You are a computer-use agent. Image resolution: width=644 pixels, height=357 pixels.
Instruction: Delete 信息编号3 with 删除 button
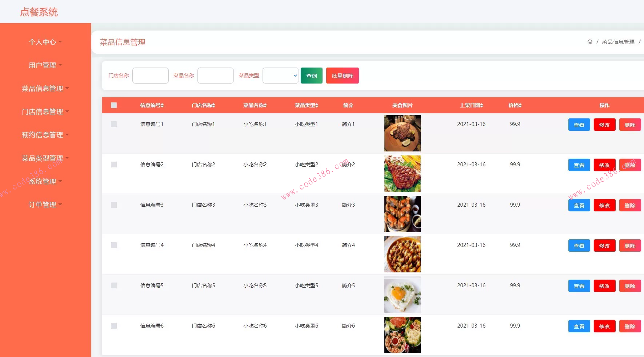click(630, 205)
